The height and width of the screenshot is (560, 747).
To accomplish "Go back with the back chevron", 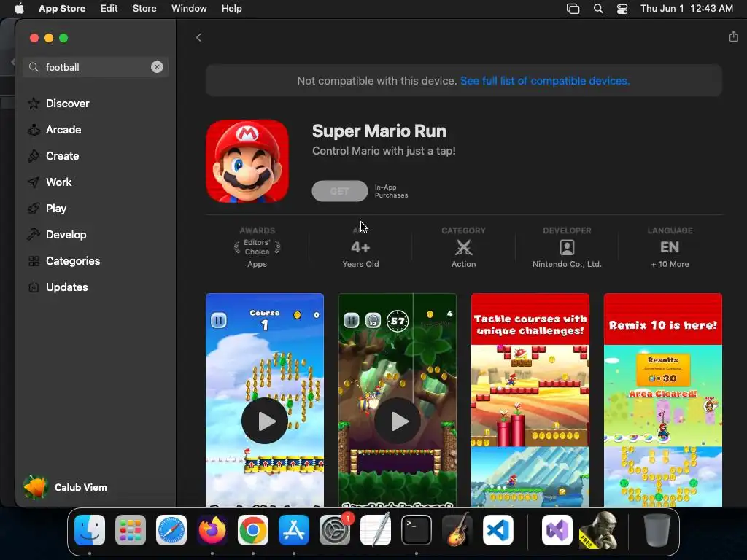I will pyautogui.click(x=198, y=38).
